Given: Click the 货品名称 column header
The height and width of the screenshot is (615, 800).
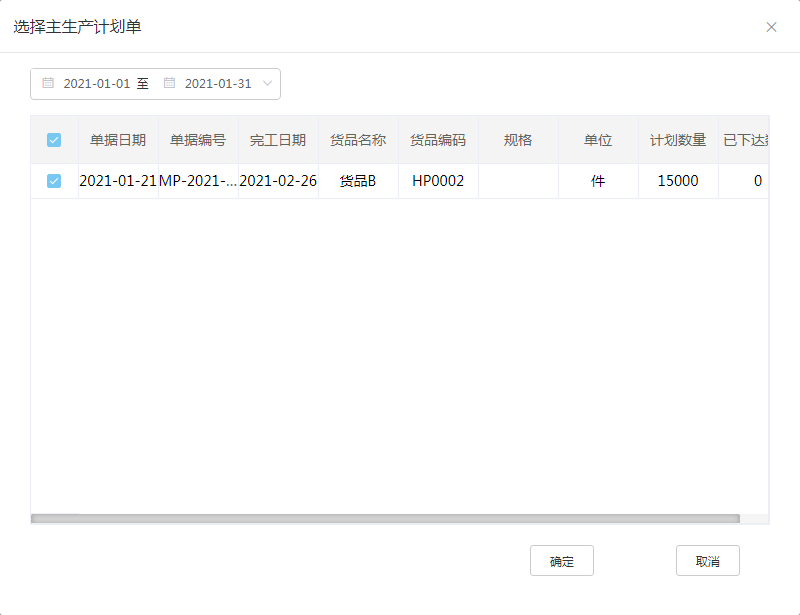Looking at the screenshot, I should point(358,140).
